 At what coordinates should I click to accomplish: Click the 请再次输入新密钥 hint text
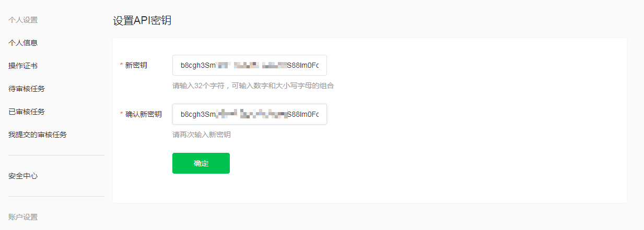[x=202, y=135]
